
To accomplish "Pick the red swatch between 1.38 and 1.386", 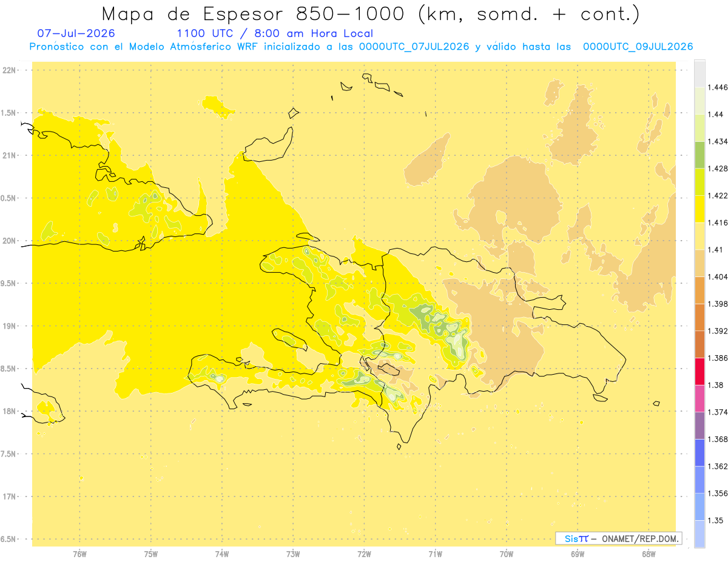I will coord(699,372).
